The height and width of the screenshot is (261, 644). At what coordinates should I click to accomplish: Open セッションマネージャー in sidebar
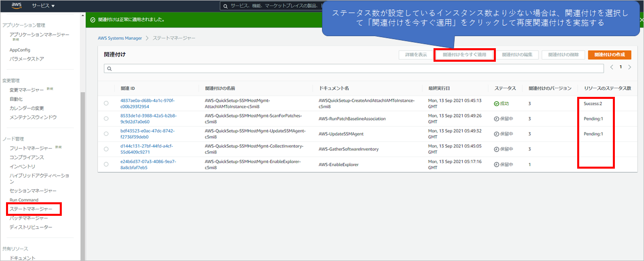point(33,191)
